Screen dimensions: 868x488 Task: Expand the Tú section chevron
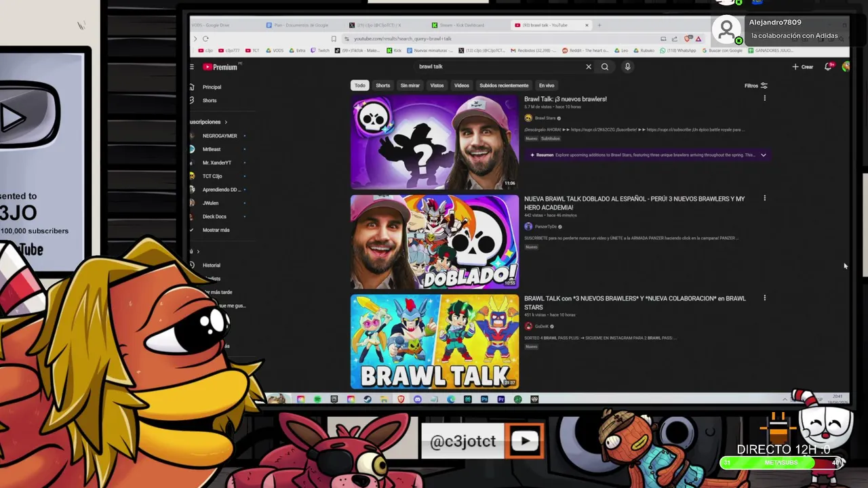point(198,251)
